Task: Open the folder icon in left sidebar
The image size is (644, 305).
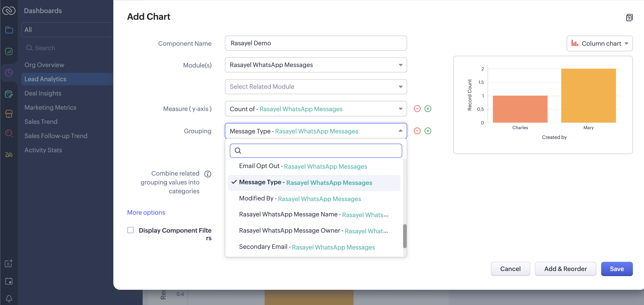Action: pos(9,30)
